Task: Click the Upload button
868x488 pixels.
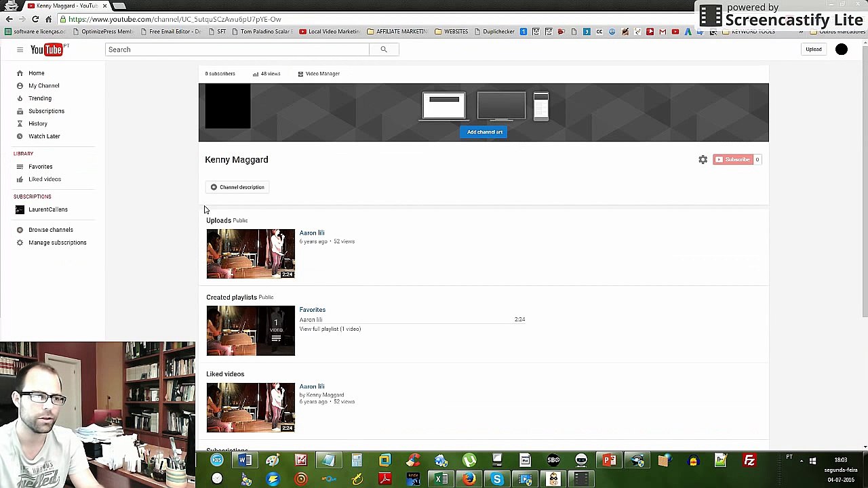Action: (813, 49)
